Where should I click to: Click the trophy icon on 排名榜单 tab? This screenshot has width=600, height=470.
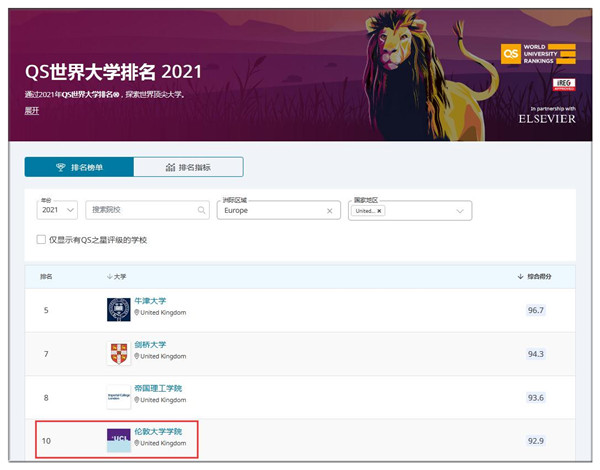click(60, 167)
